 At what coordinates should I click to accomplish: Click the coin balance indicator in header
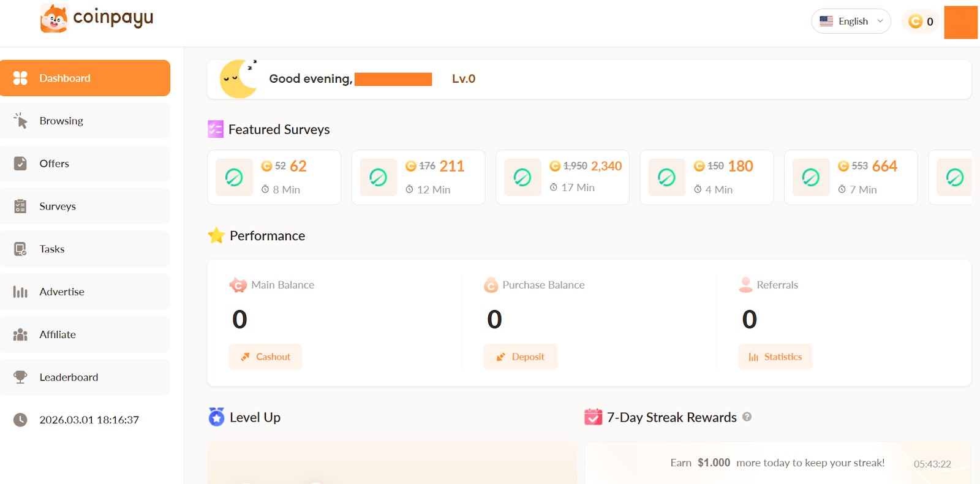[921, 21]
